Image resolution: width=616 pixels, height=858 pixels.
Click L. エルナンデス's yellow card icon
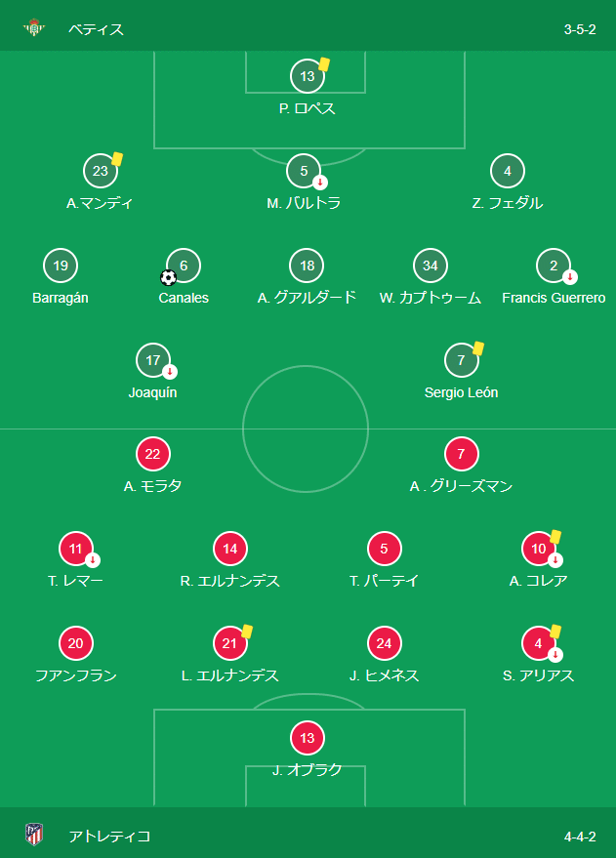[247, 632]
